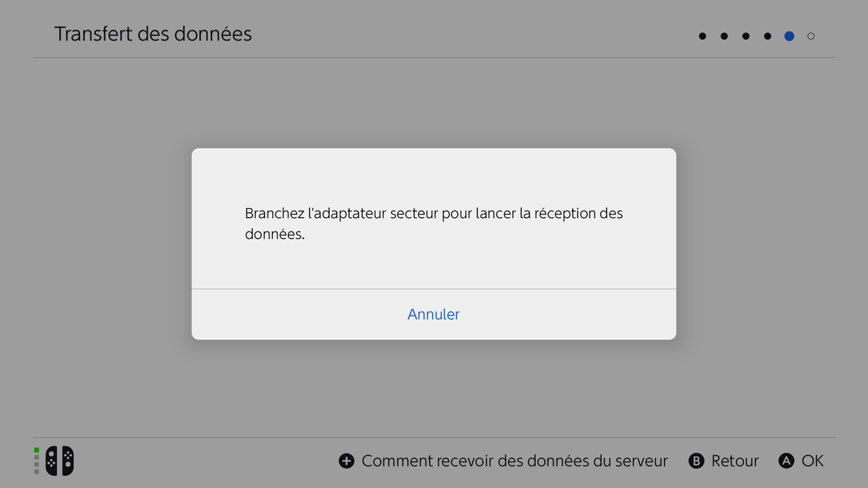The image size is (868, 488).
Task: Select the second progress step indicator
Action: 724,36
